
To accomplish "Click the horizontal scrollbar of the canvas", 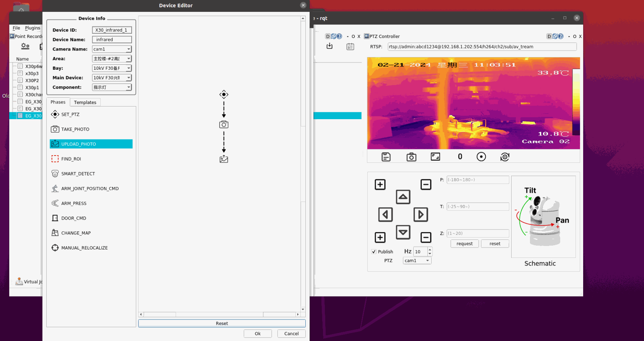I will pyautogui.click(x=219, y=315).
